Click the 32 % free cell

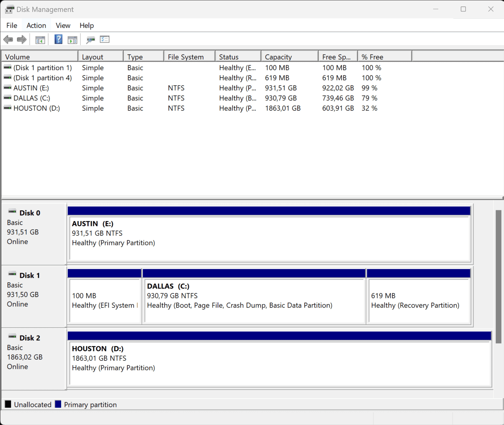[369, 108]
